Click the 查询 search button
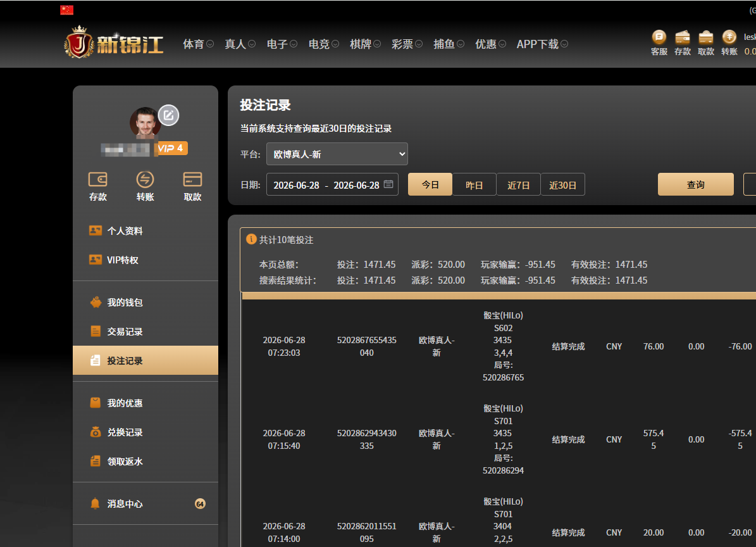Image resolution: width=756 pixels, height=547 pixels. 696,184
